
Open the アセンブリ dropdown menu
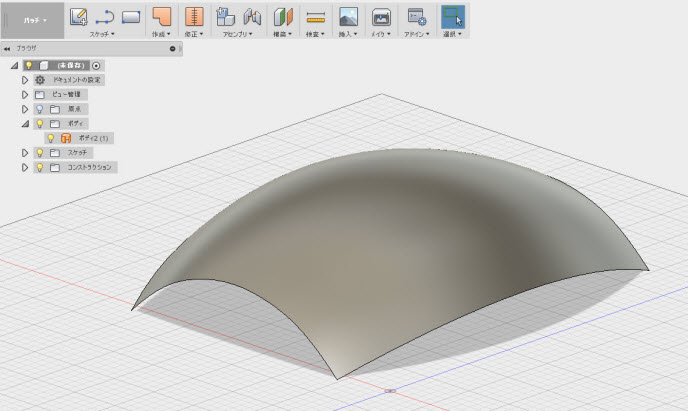237,34
